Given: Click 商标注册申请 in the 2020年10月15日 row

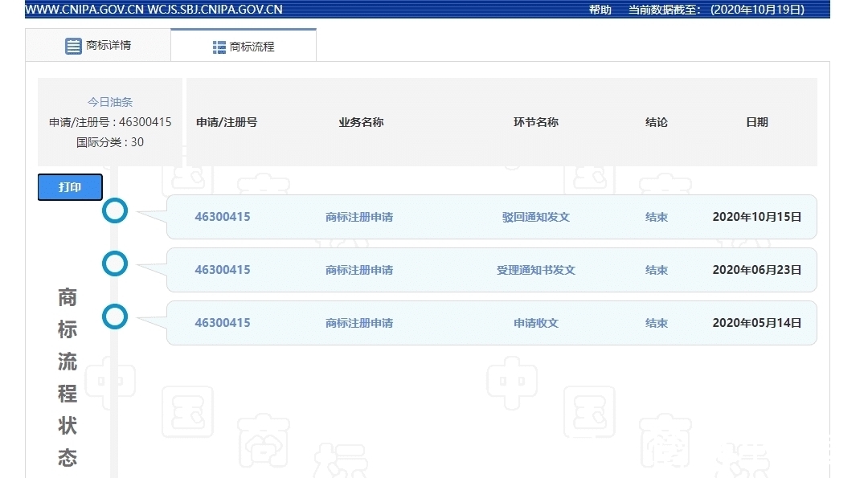Looking at the screenshot, I should click(x=359, y=217).
